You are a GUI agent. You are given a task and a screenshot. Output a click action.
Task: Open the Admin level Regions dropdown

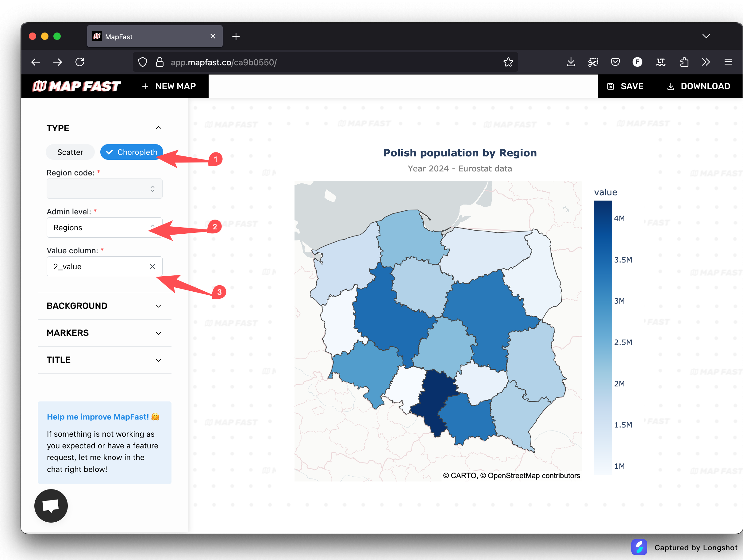tap(105, 228)
